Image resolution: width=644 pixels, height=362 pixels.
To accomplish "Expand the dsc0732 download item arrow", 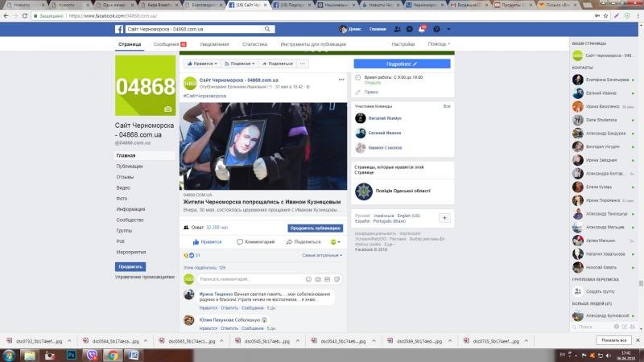I will click(x=69, y=341).
